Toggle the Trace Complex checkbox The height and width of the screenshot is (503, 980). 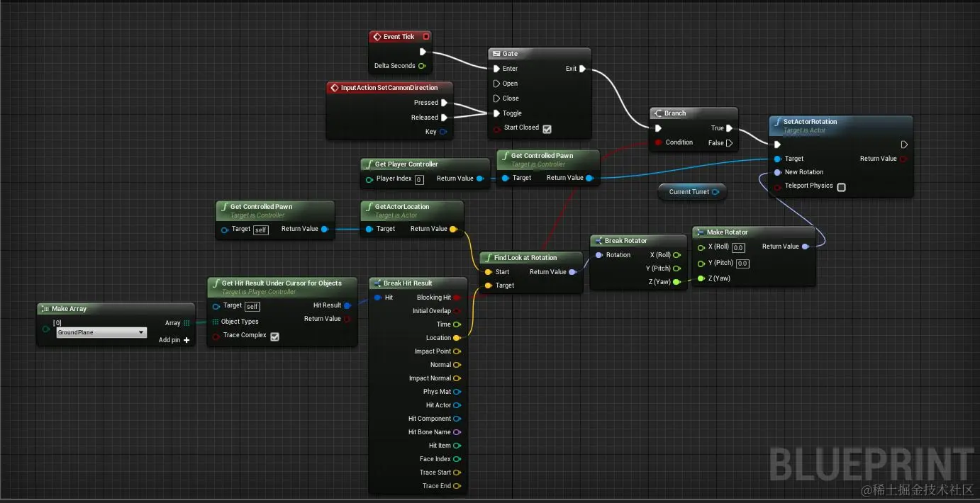[x=274, y=337]
